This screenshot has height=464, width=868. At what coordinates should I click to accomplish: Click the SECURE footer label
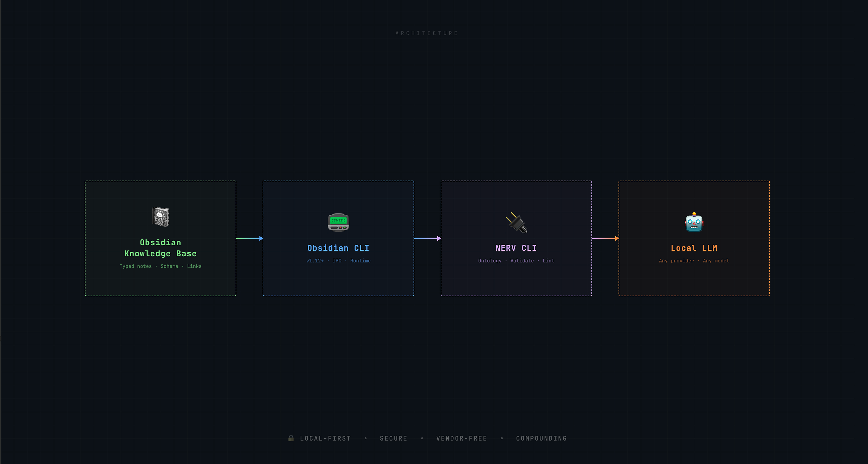coord(394,438)
